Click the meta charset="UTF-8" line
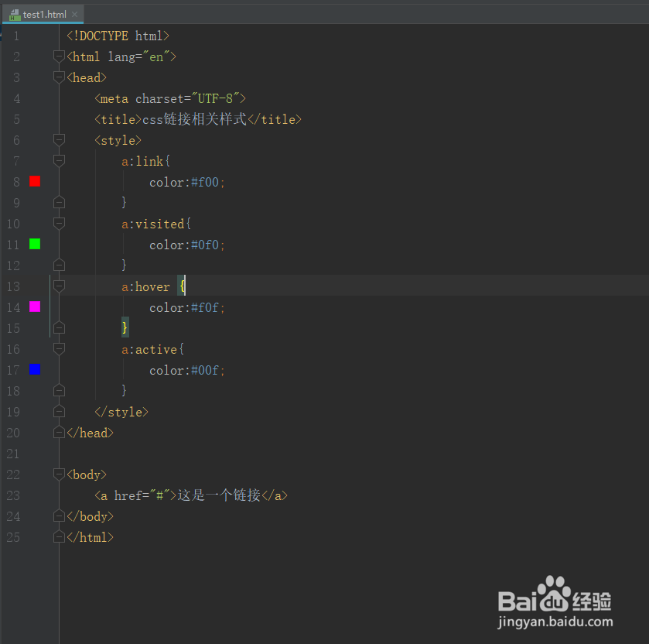The width and height of the screenshot is (649, 644). (170, 98)
